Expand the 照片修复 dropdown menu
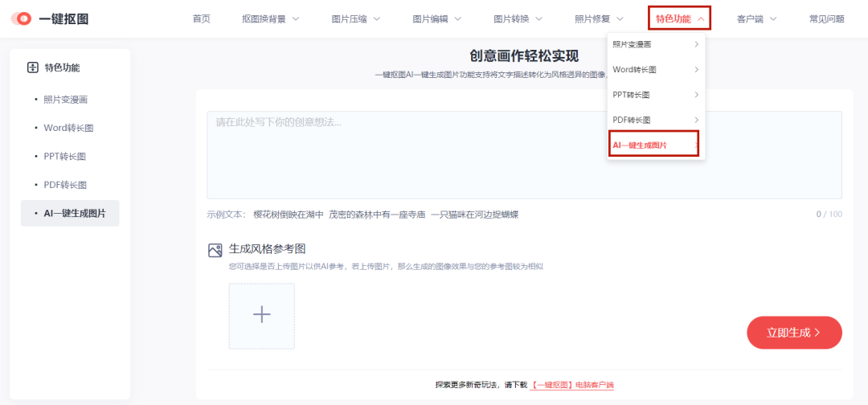868x405 pixels. 599,18
